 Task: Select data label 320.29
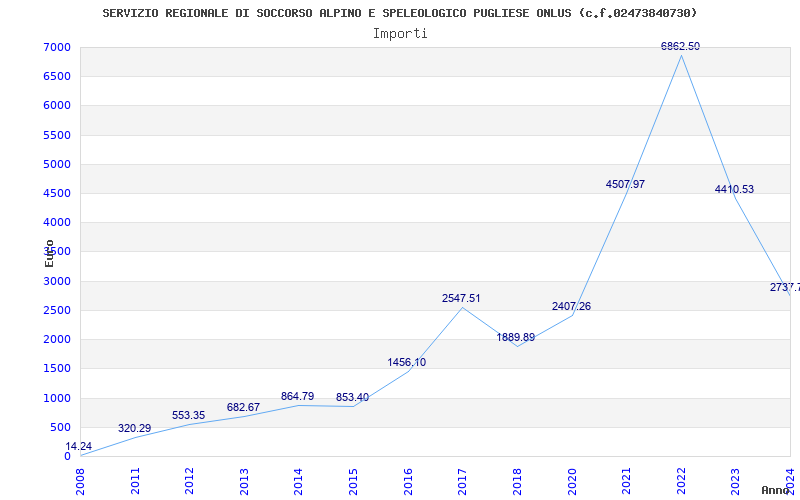coord(134,429)
